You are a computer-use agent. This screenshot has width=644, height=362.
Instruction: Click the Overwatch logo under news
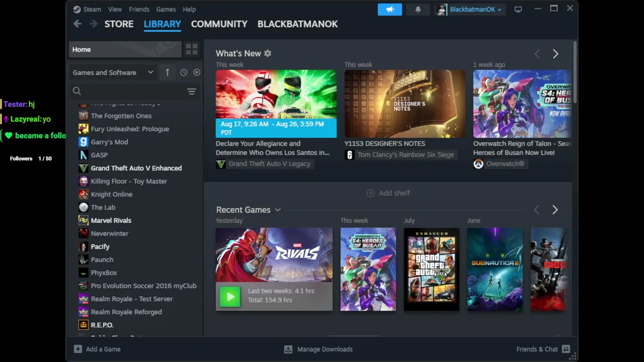478,163
